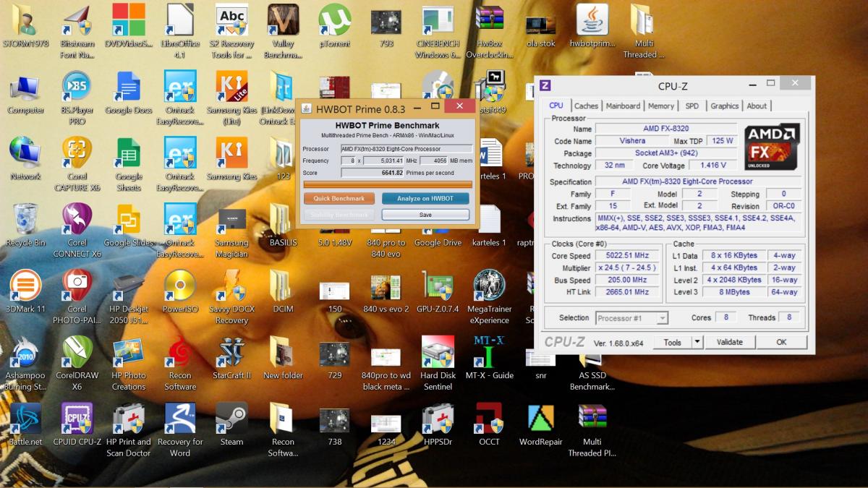This screenshot has width=868, height=488.
Task: Open the Battle.net desktop shortcut
Action: (x=25, y=424)
